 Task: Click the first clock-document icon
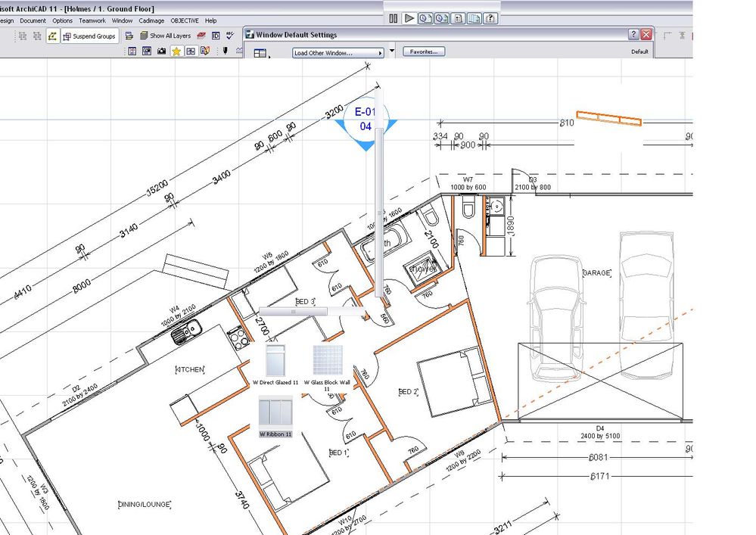[x=425, y=18]
